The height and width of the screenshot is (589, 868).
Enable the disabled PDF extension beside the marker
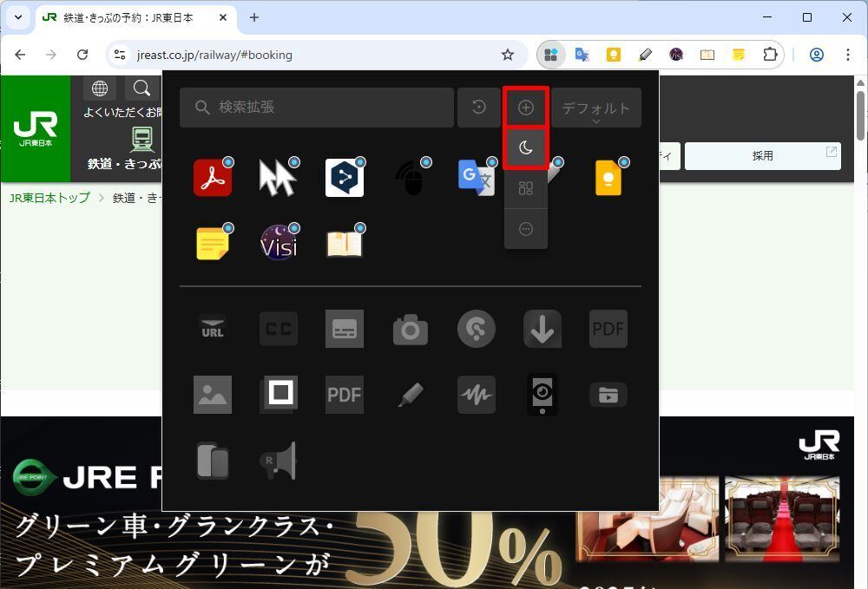tap(345, 395)
